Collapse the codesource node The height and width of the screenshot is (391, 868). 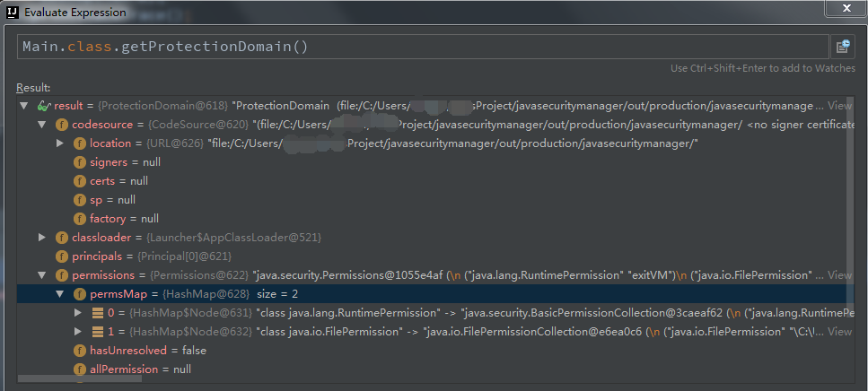click(x=41, y=125)
